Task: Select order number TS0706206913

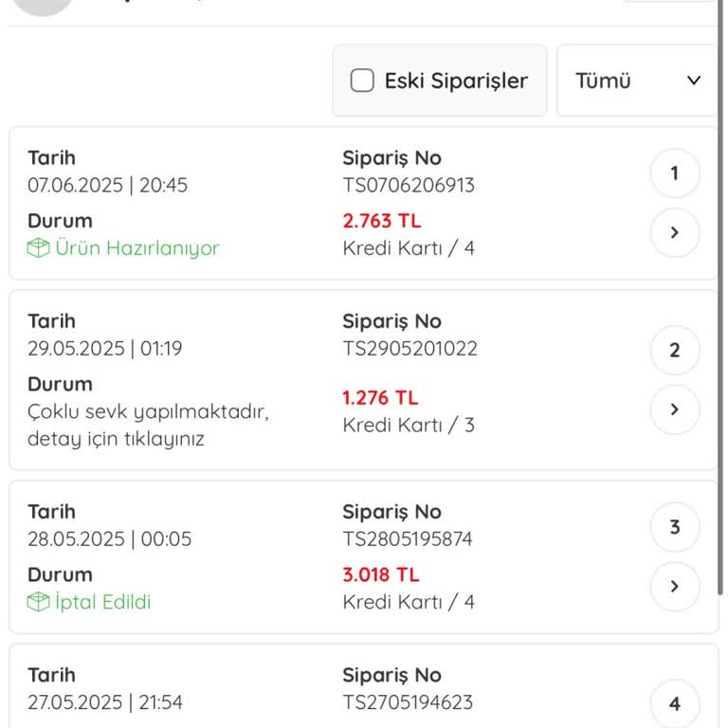Action: coord(409,185)
